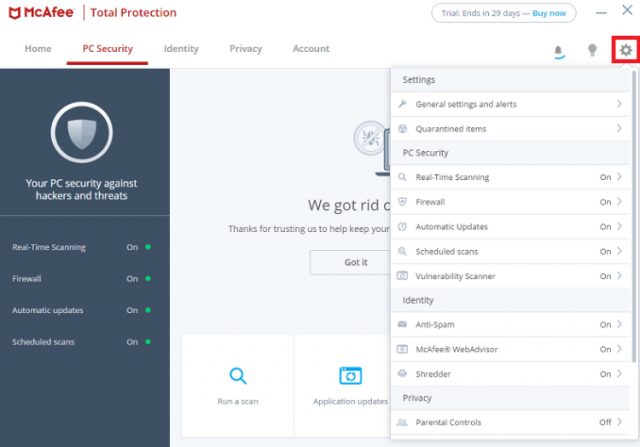
Task: Expand Shredder chevron
Action: tap(619, 373)
